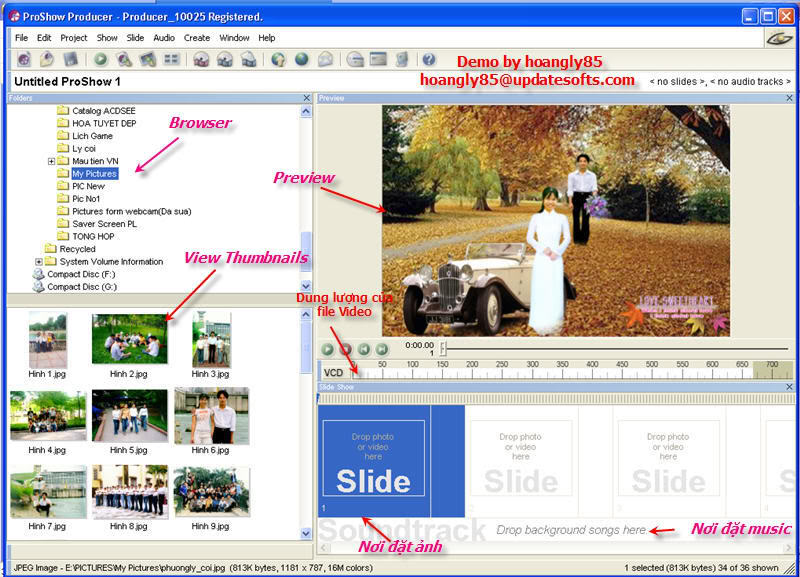Image resolution: width=800 pixels, height=577 pixels.
Task: Click the scroll-down arrow in the folder tree
Action: tap(306, 286)
